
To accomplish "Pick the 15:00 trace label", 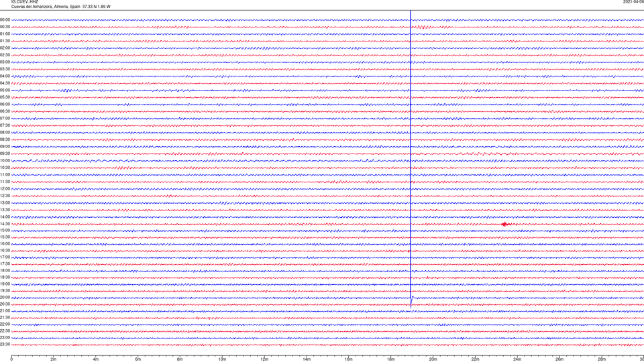I will (5, 230).
